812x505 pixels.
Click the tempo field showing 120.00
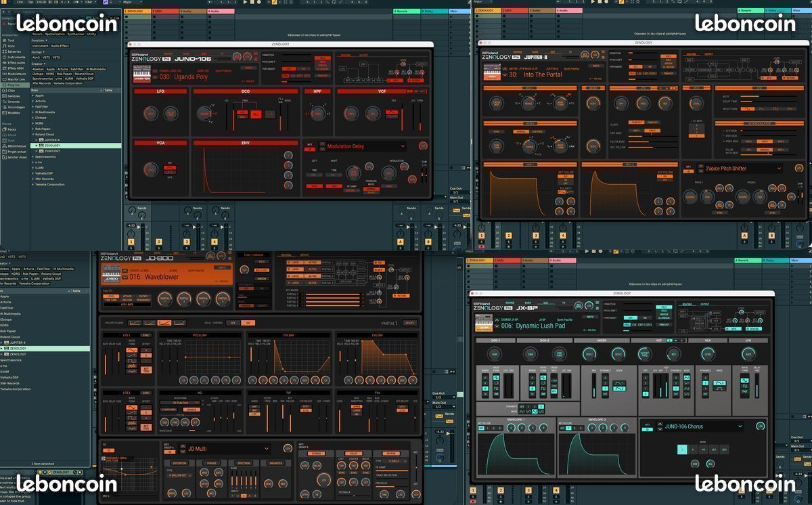41,2
